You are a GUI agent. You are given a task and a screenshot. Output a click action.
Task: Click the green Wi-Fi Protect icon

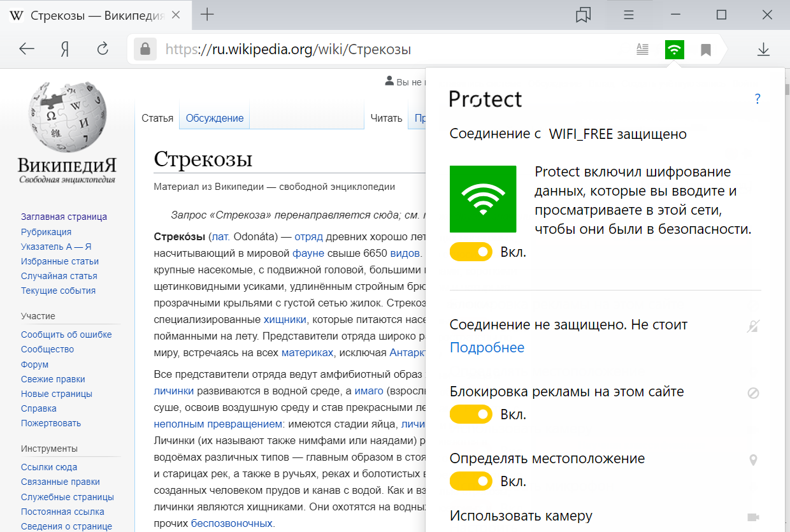click(x=674, y=49)
